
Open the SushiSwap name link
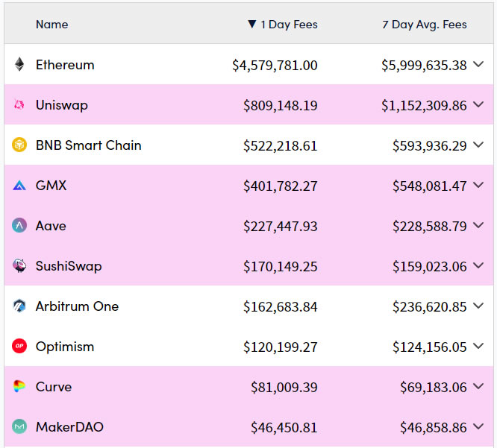click(69, 266)
